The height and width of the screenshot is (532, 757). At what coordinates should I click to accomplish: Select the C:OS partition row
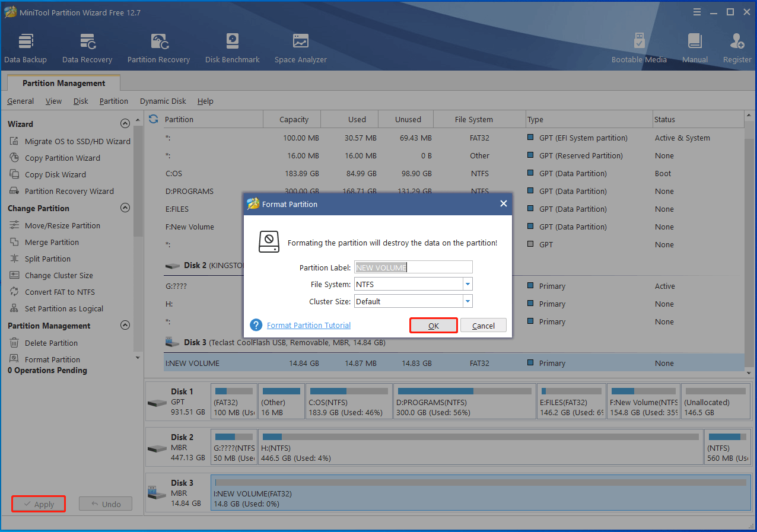tap(454, 173)
